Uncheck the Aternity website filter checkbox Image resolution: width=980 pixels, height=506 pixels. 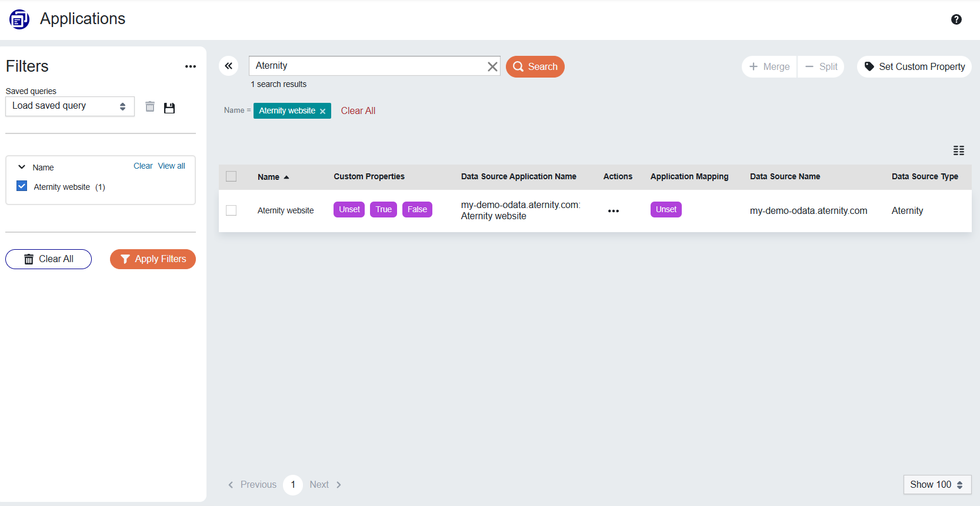coord(22,186)
